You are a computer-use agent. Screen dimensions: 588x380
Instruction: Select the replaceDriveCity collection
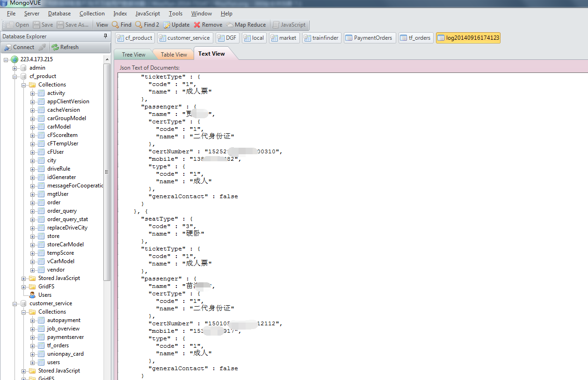(x=67, y=228)
